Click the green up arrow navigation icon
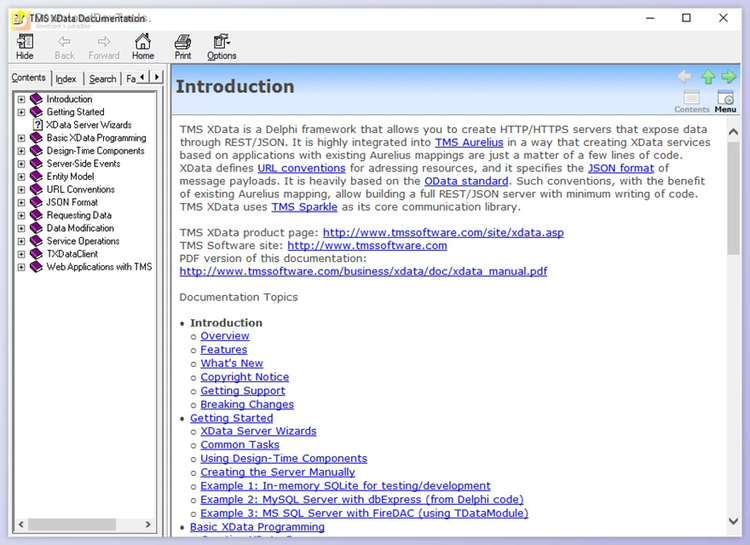Viewport: 750px width, 545px height. pyautogui.click(x=708, y=77)
